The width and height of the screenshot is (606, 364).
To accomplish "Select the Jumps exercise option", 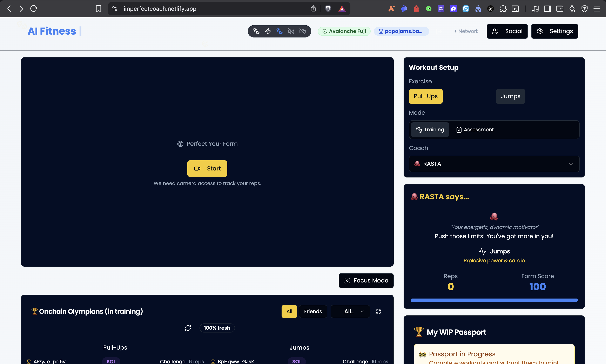I will pos(510,96).
